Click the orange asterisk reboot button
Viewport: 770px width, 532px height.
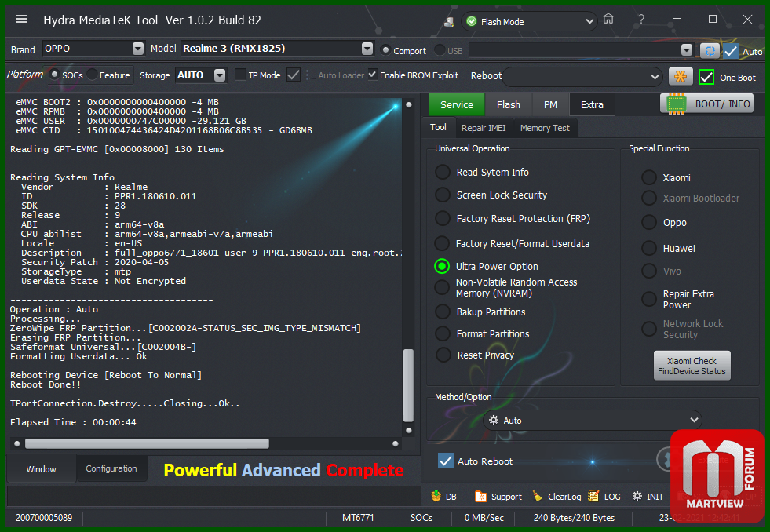pos(680,77)
